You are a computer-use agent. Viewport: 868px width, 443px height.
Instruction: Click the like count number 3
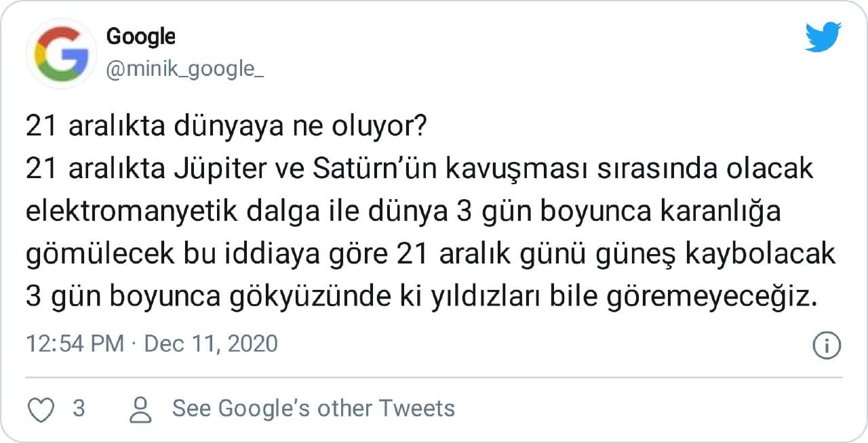tap(79, 408)
